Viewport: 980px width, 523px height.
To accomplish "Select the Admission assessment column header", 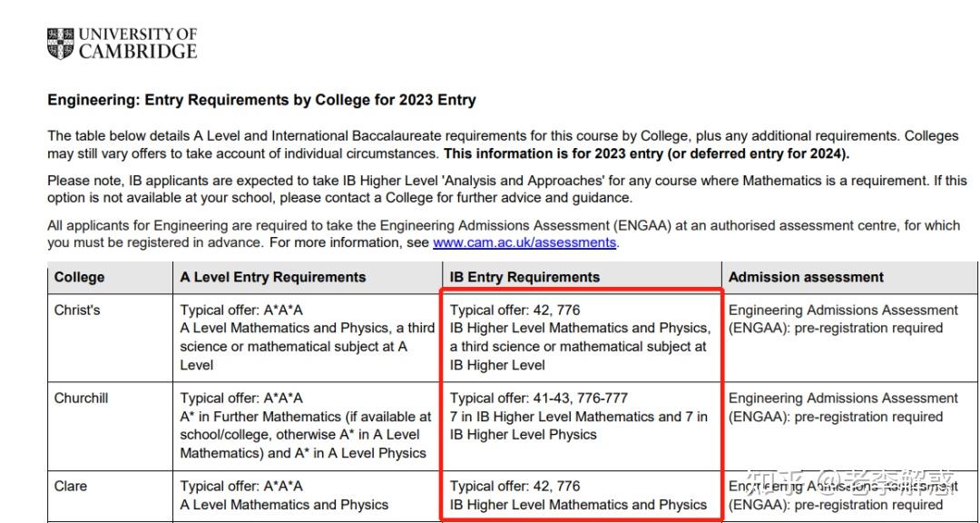I will click(806, 277).
